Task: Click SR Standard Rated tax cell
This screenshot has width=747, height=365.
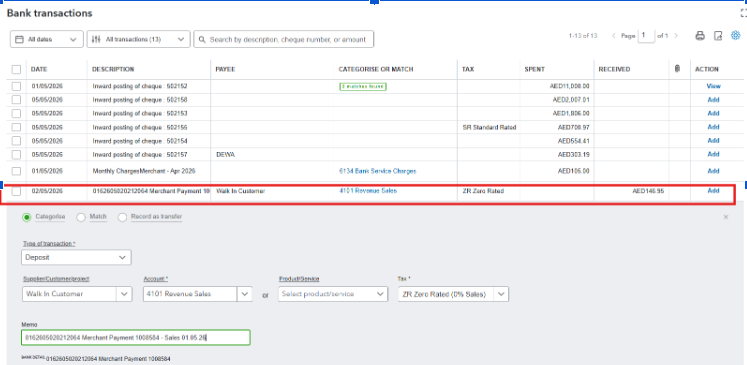Action: pyautogui.click(x=489, y=127)
